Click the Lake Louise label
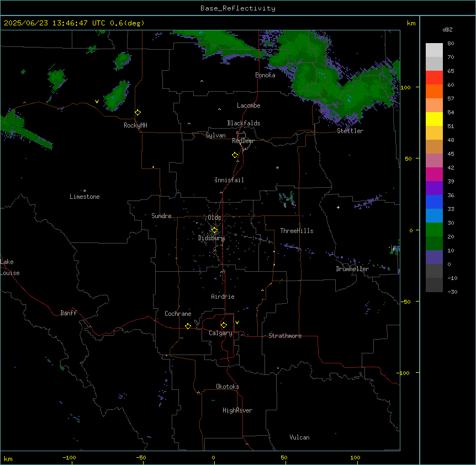476x465 pixels. [x=10, y=267]
